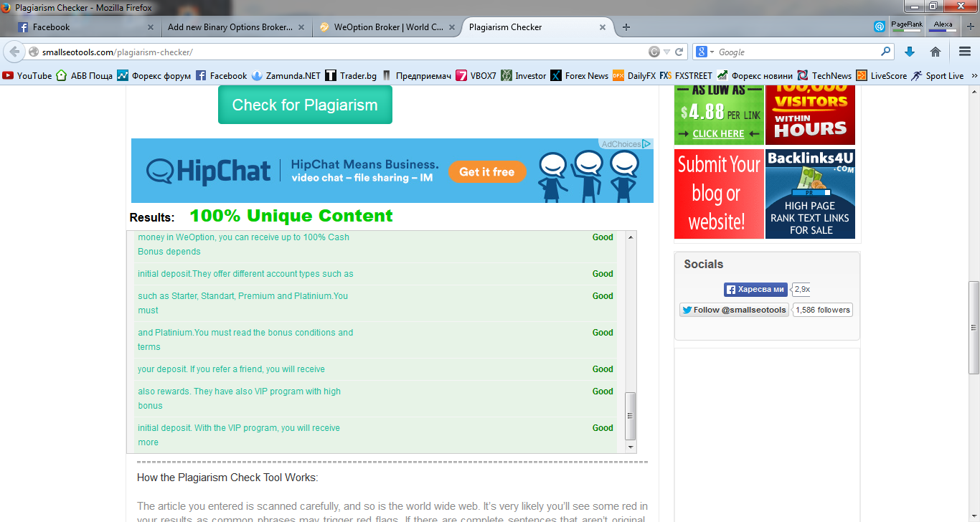This screenshot has height=522, width=980.
Task: Close the Facebook tab
Action: pos(151,27)
